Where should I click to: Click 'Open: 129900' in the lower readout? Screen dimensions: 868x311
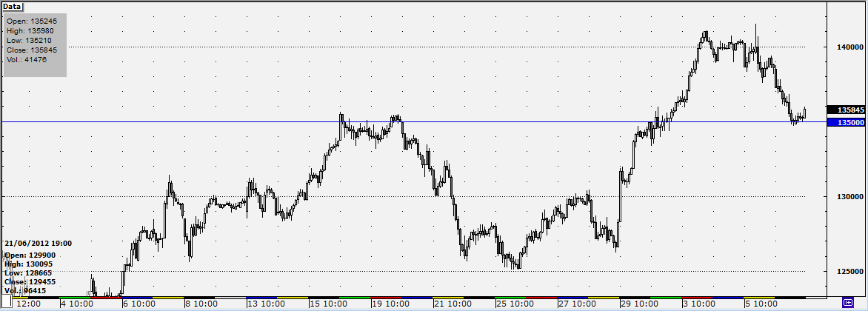[30, 255]
